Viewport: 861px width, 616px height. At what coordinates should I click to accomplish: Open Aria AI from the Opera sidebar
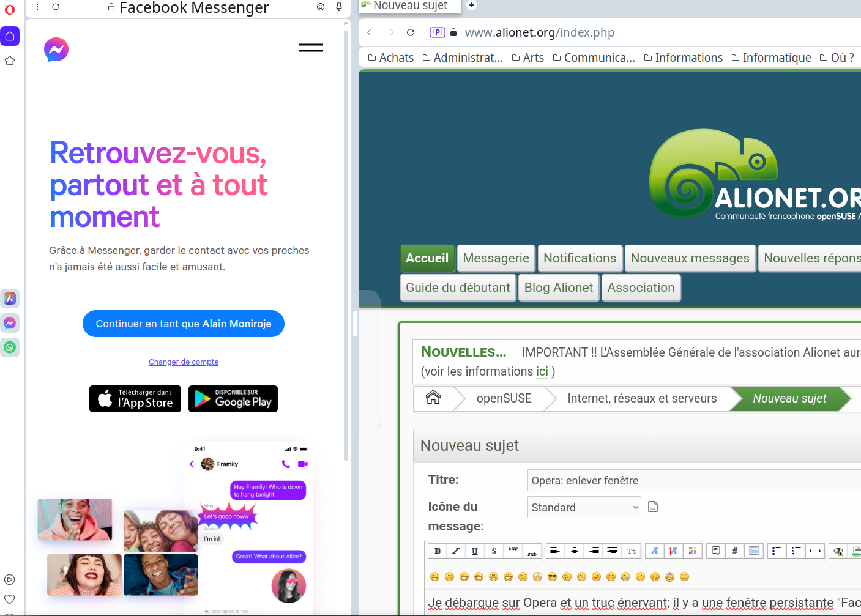pyautogui.click(x=10, y=299)
